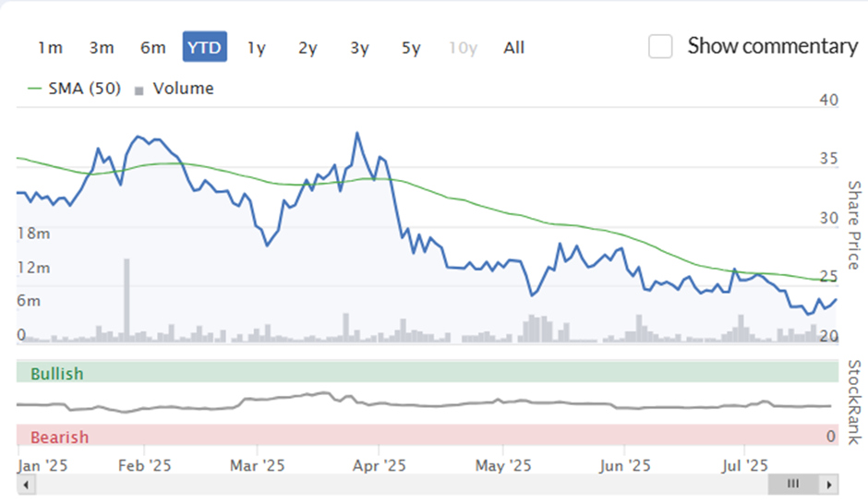Viewport: 868px width, 504px height.
Task: Click the Jan '25 axis label
Action: pos(42,466)
